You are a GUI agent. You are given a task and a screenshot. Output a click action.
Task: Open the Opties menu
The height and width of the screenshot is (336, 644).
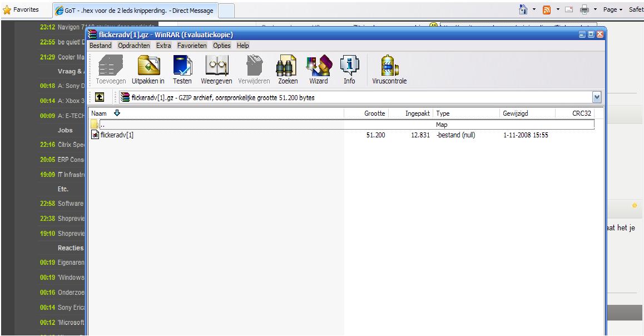coord(222,46)
